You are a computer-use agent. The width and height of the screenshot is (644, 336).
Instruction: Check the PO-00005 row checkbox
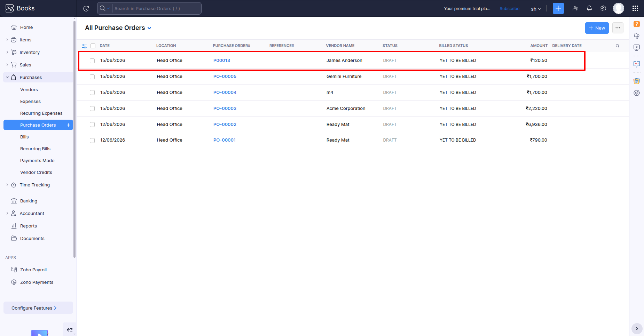[x=92, y=77]
